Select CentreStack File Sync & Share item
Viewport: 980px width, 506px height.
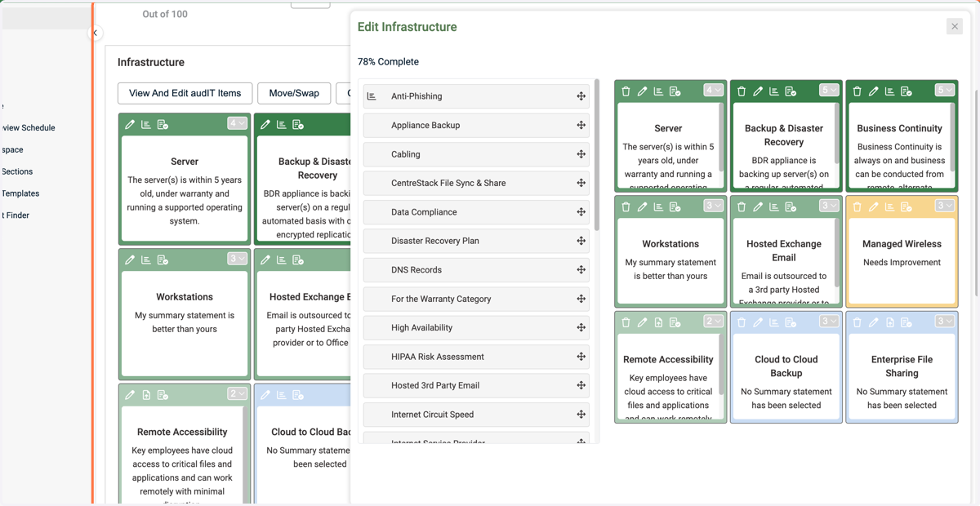[x=476, y=184]
